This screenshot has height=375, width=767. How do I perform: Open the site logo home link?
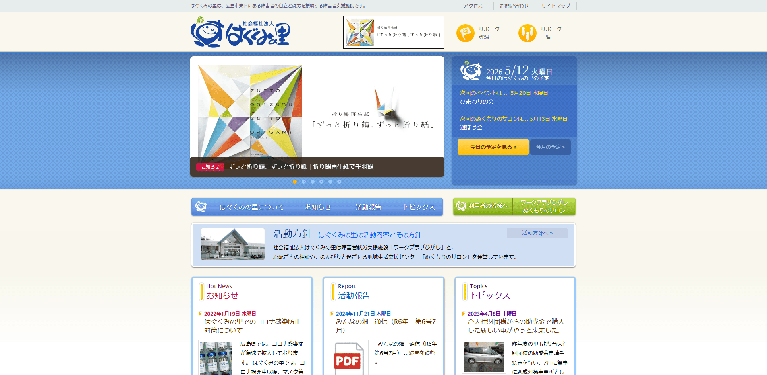coord(240,32)
